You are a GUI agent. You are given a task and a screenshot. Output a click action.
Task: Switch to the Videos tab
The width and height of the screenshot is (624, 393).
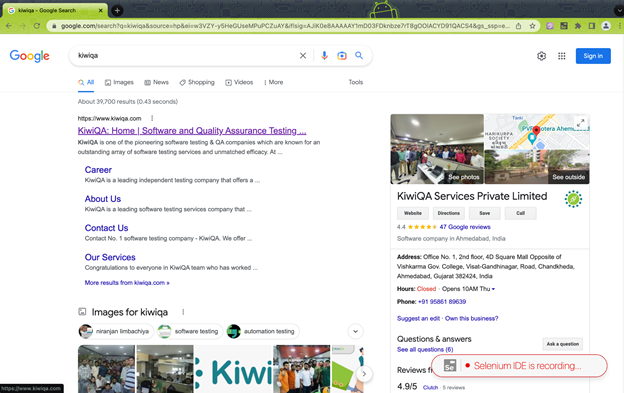(x=239, y=82)
